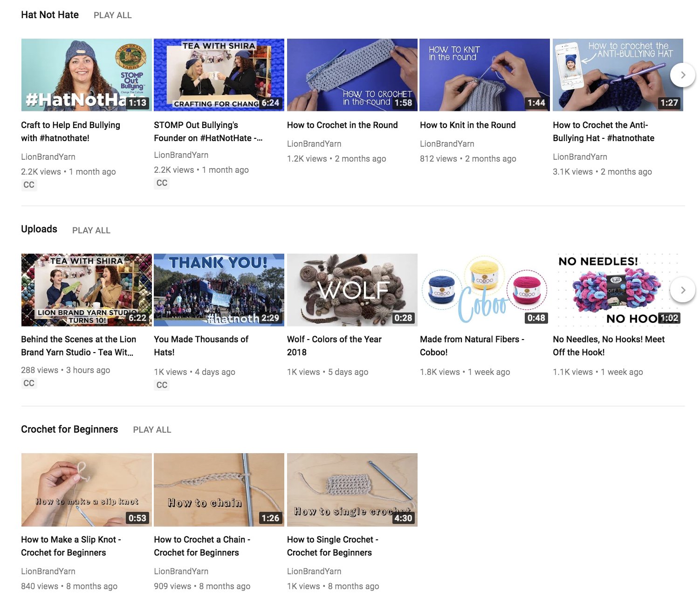Click '812 views • 2 months ago' text
Viewport: 700px width, 598px height.
point(468,159)
